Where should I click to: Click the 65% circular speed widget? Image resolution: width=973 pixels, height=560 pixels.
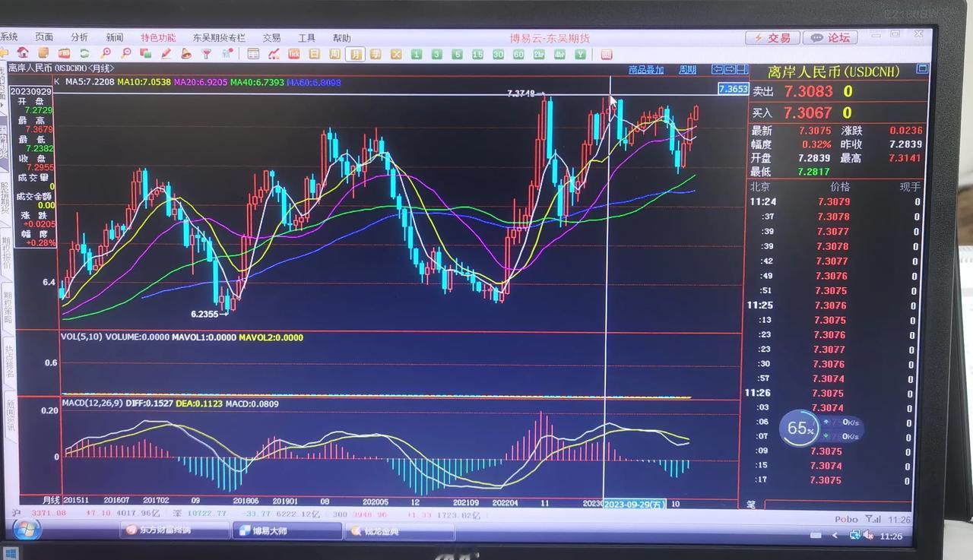[x=800, y=428]
